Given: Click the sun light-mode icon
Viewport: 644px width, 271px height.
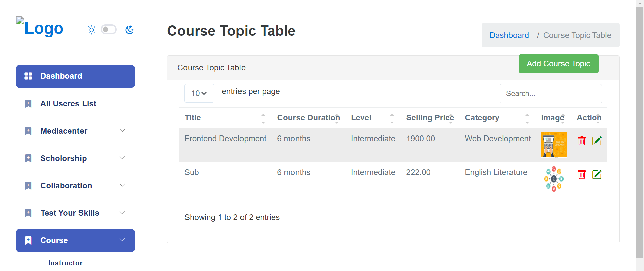Looking at the screenshot, I should [x=92, y=30].
